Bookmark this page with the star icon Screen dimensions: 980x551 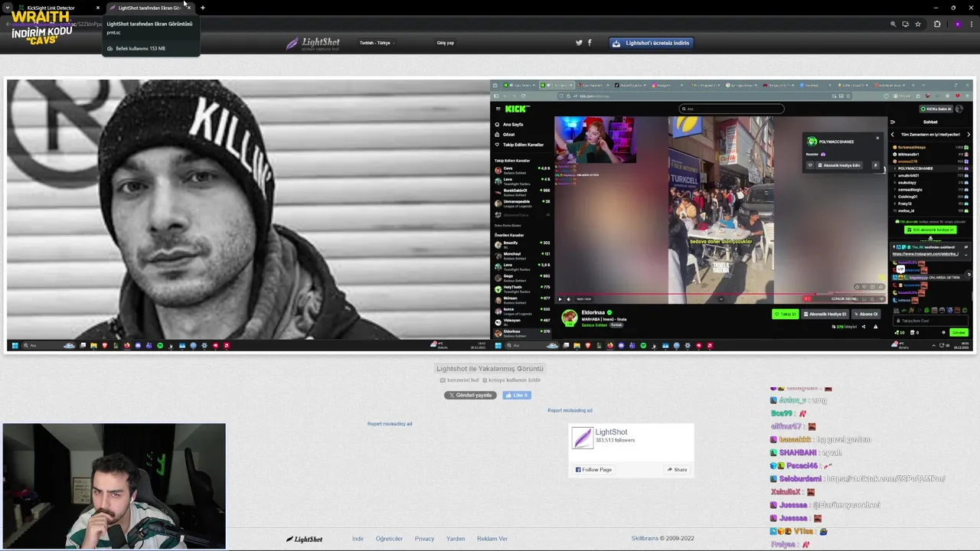(918, 24)
